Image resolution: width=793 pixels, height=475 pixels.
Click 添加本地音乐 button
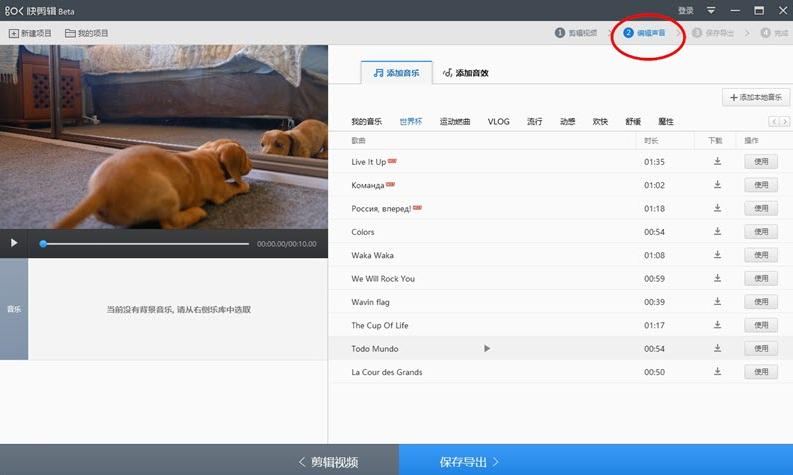coord(756,97)
